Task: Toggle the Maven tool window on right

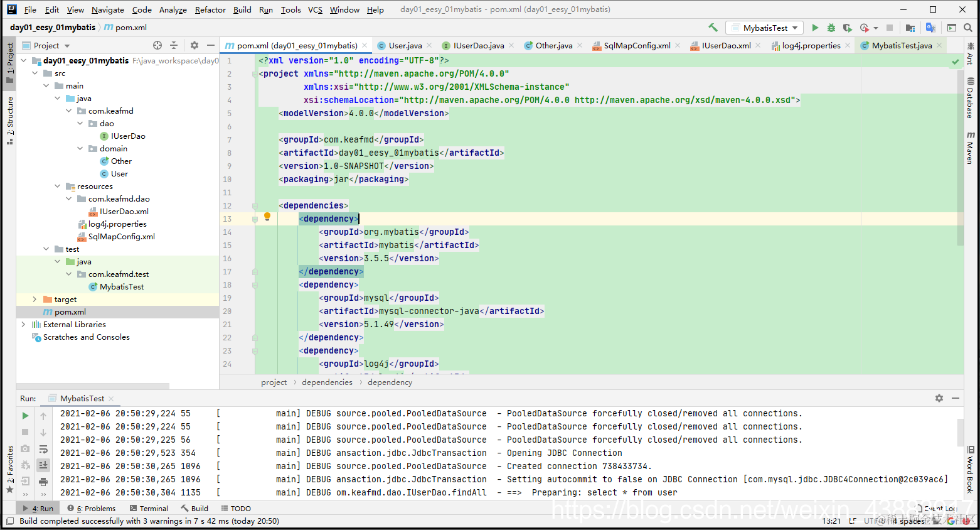Action: coord(970,148)
